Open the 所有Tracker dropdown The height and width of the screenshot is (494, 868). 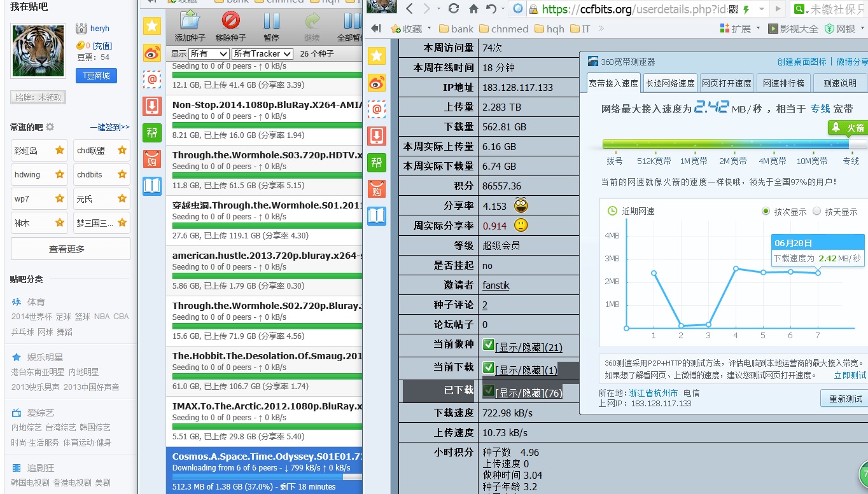(262, 54)
